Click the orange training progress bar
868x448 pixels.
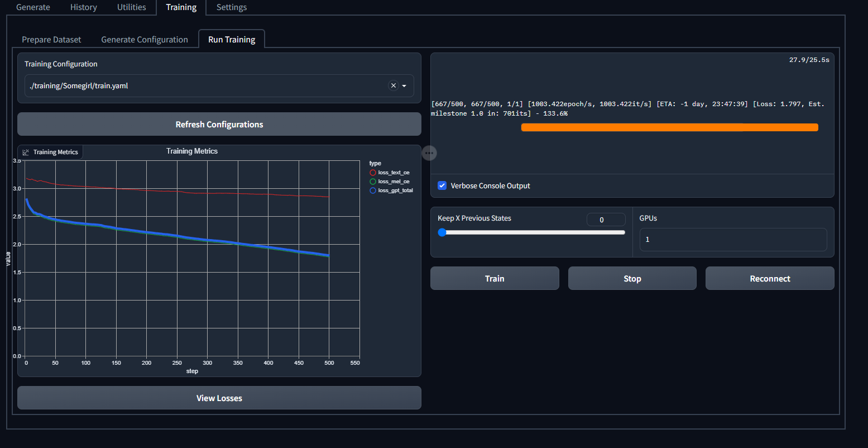(x=670, y=127)
